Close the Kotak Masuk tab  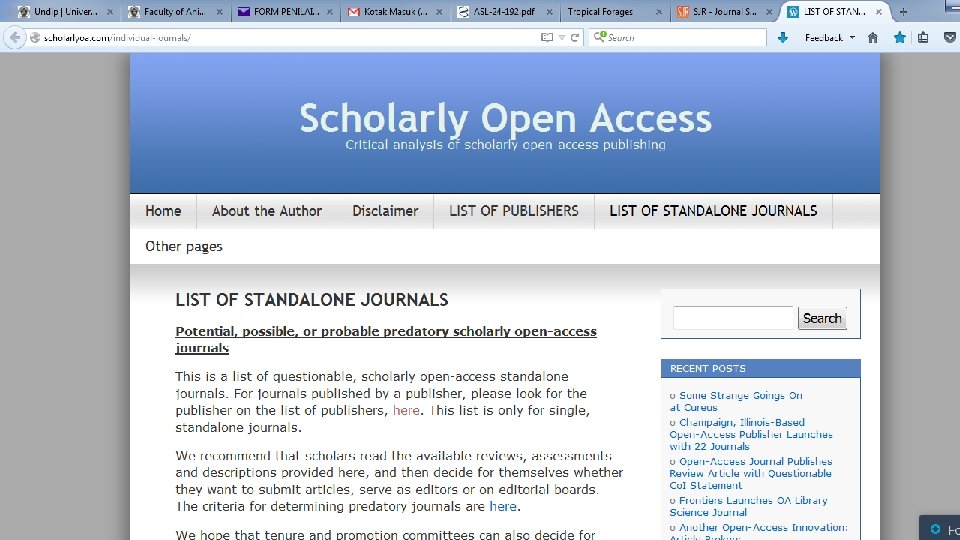click(x=439, y=12)
